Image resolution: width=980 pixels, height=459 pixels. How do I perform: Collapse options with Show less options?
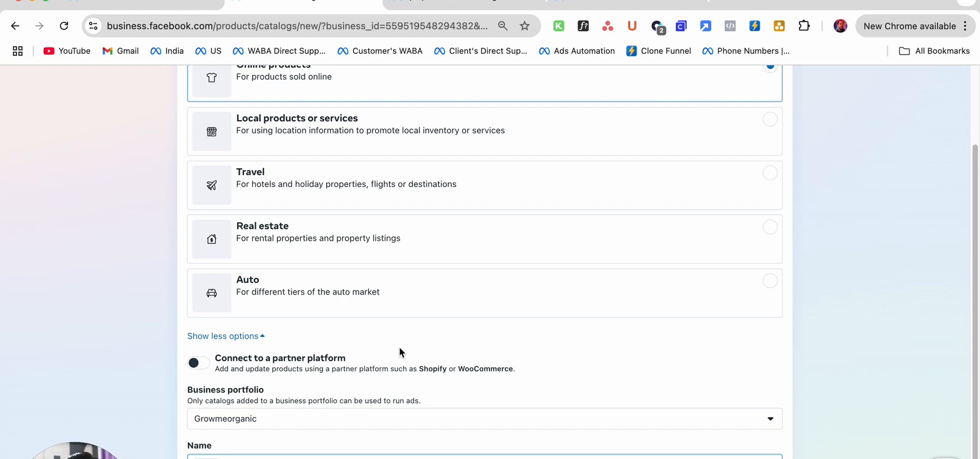[x=226, y=336]
